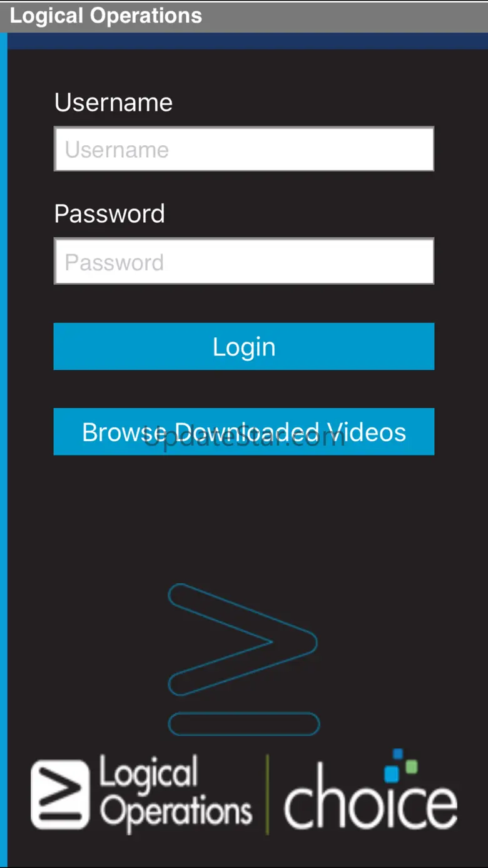
Task: Focus the Password input field
Action: [244, 261]
